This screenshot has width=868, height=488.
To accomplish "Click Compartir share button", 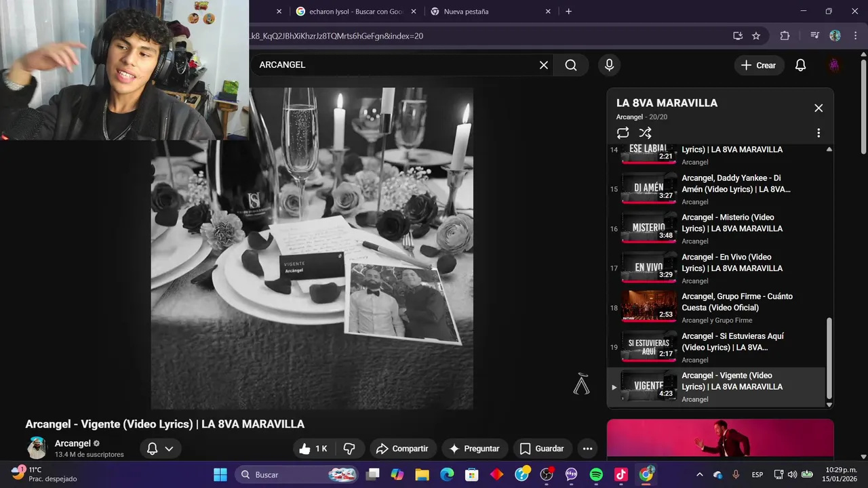I will pyautogui.click(x=402, y=449).
